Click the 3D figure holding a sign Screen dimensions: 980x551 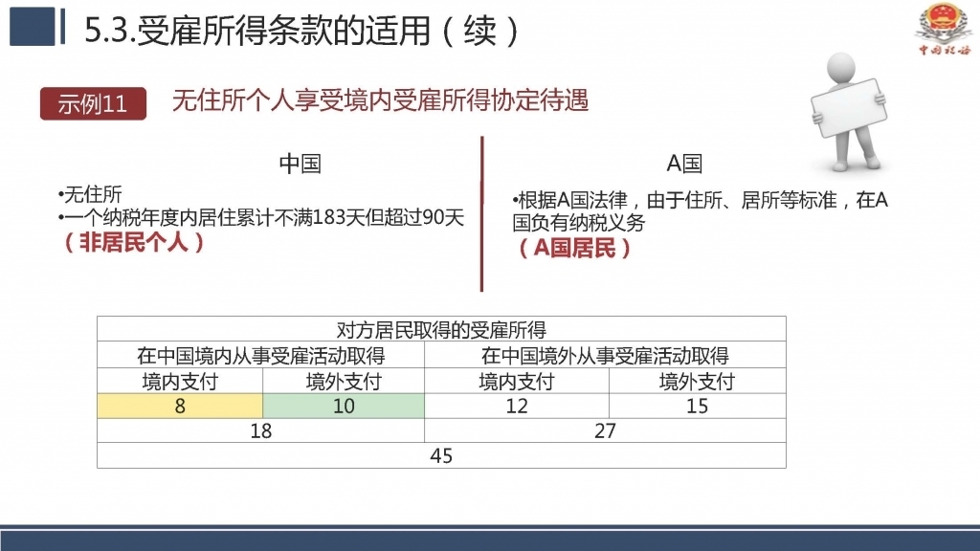pyautogui.click(x=850, y=113)
